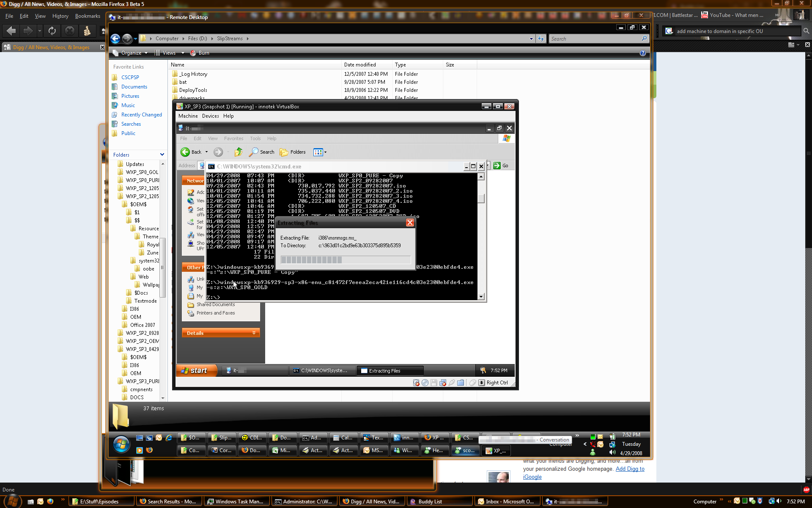Open Firefox Bookmarks menu
812x508 pixels.
tap(88, 16)
